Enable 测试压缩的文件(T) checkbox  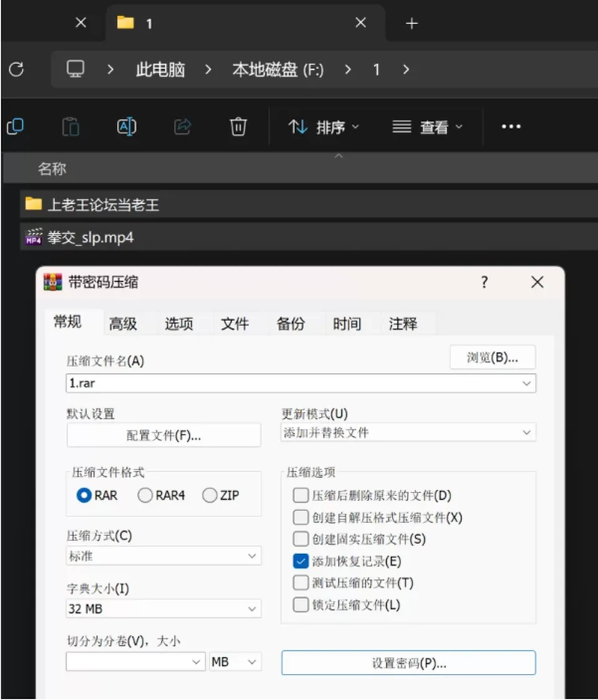(301, 583)
